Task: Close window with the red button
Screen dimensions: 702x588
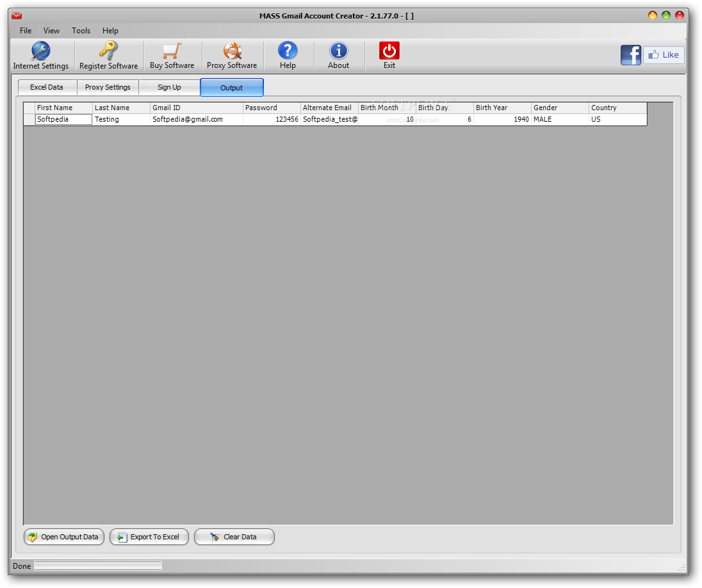Action: [679, 15]
